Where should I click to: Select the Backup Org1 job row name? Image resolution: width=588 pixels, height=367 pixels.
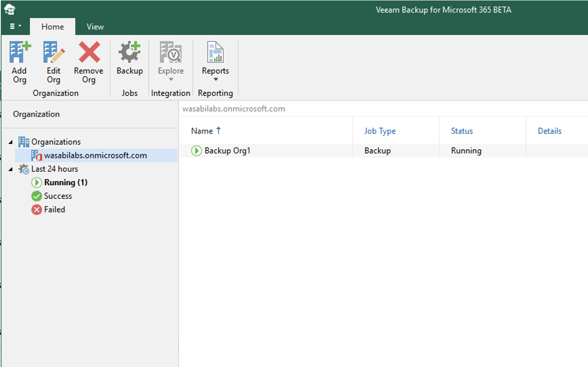tap(227, 151)
